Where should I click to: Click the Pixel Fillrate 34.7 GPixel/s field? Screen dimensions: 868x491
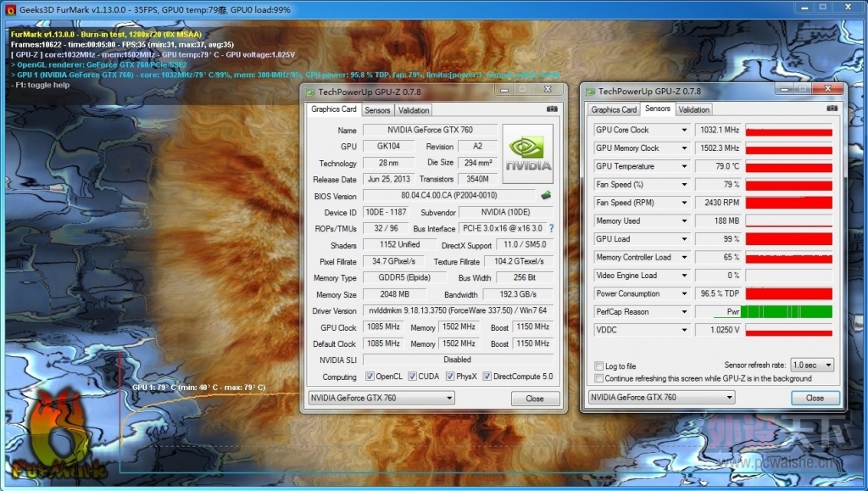click(393, 261)
